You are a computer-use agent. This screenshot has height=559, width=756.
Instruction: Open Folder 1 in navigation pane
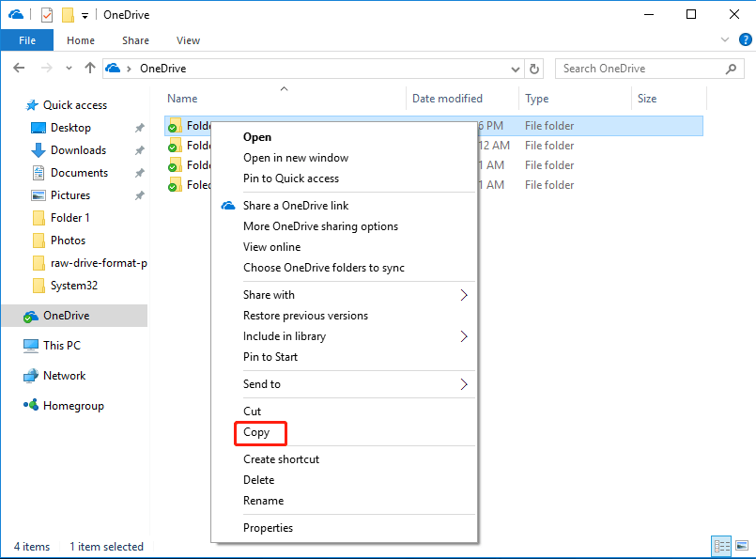tap(69, 218)
